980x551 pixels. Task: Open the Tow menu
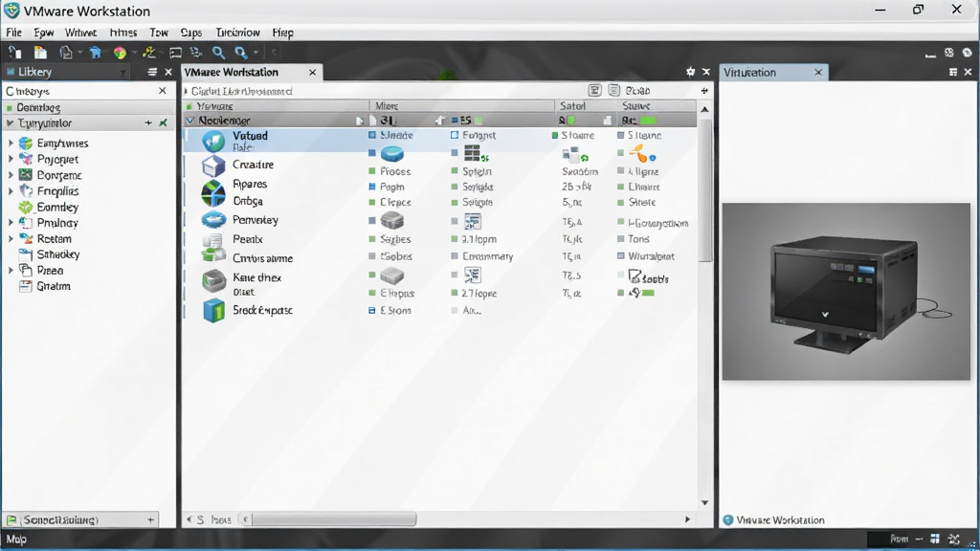pyautogui.click(x=159, y=33)
